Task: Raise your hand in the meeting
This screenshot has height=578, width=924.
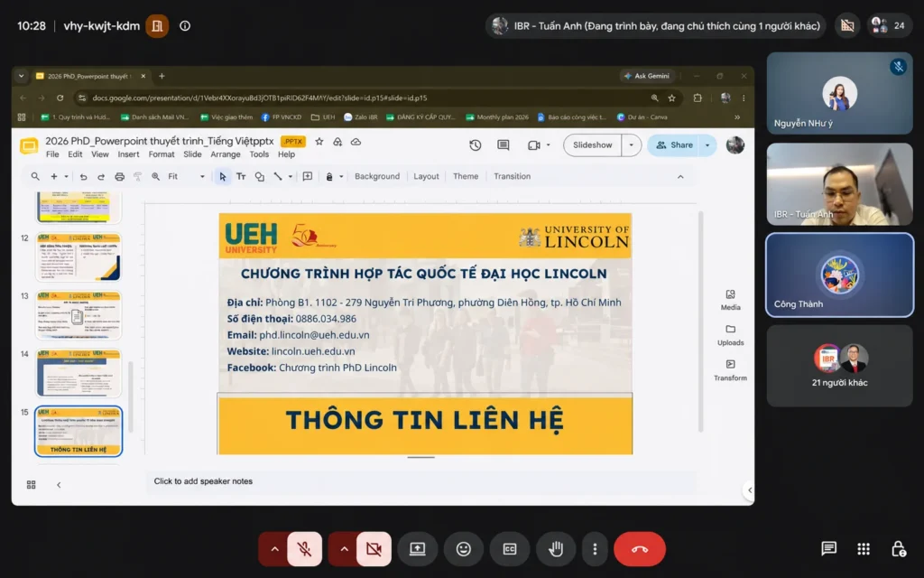Action: tap(556, 549)
